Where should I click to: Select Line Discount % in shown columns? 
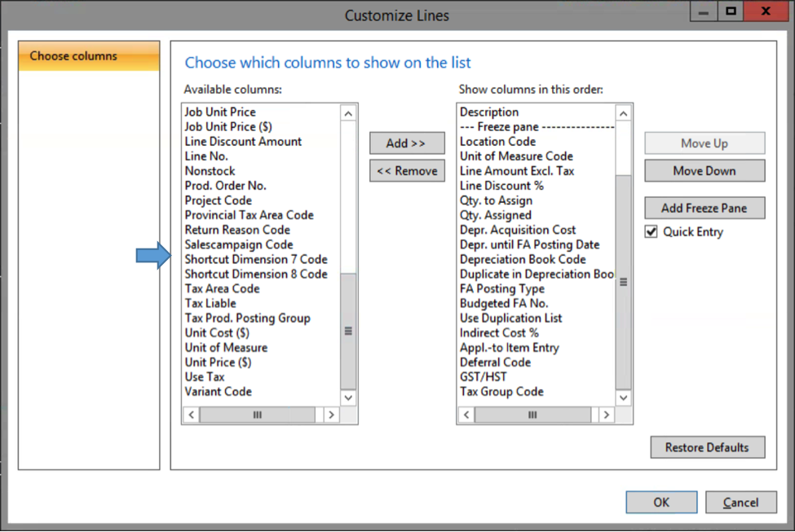point(501,186)
